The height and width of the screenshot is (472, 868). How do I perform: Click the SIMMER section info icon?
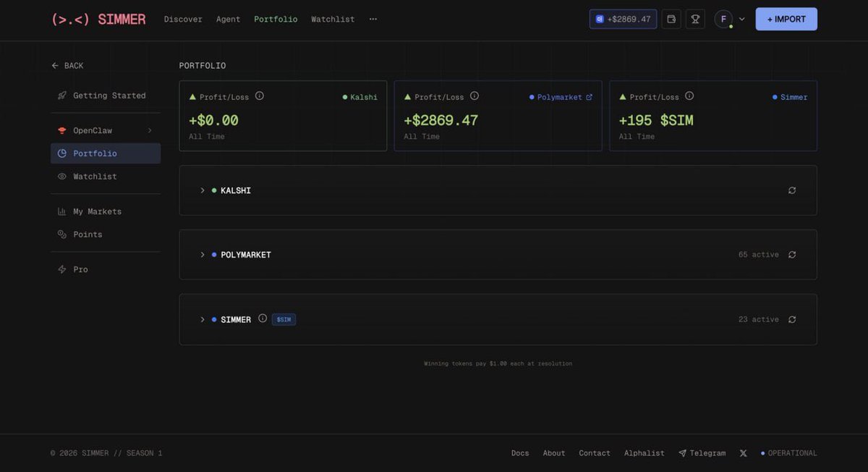263,319
